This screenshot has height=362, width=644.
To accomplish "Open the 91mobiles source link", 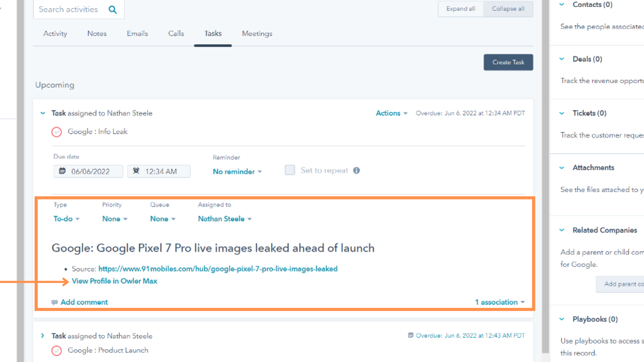I will [x=218, y=269].
